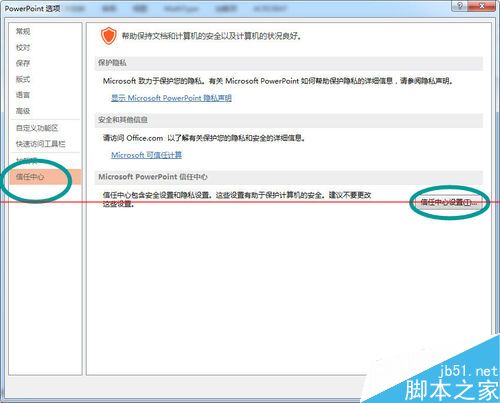The width and height of the screenshot is (500, 403).
Task: Follow the Microsoft 可信任计算 link
Action: point(146,155)
